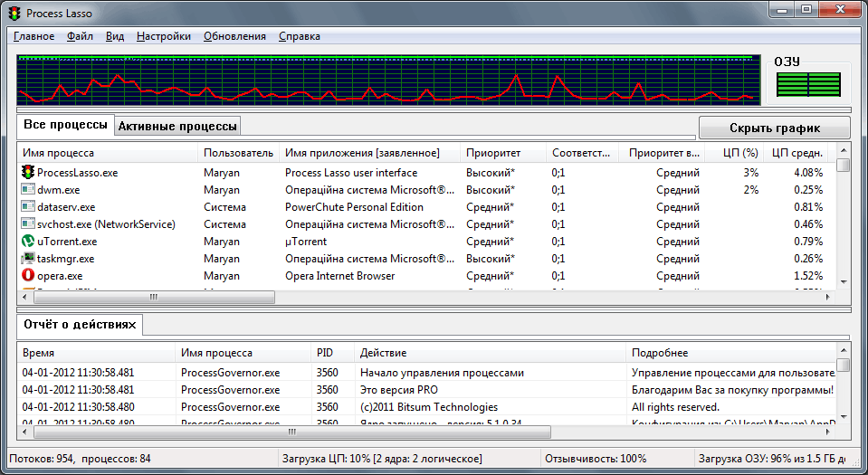The image size is (868, 475).
Task: Sort the log by PID column
Action: pyautogui.click(x=333, y=353)
